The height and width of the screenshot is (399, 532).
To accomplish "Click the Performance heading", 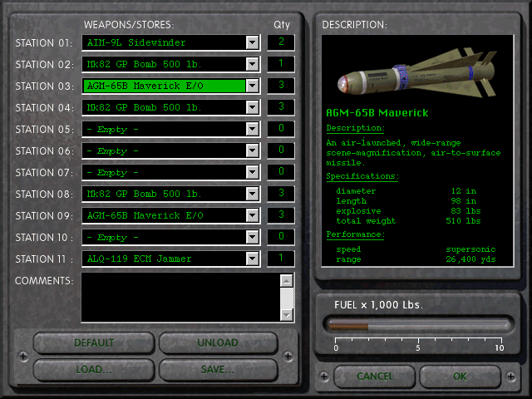I will (355, 234).
